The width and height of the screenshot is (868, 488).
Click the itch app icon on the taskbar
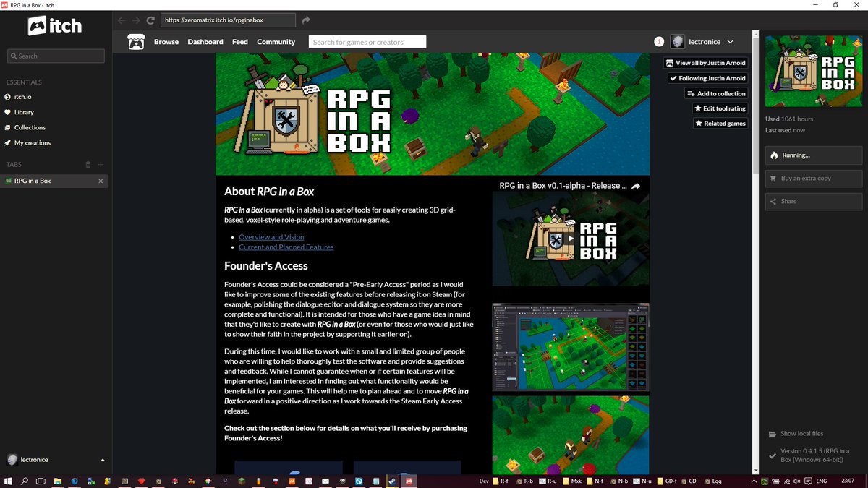[x=408, y=481]
